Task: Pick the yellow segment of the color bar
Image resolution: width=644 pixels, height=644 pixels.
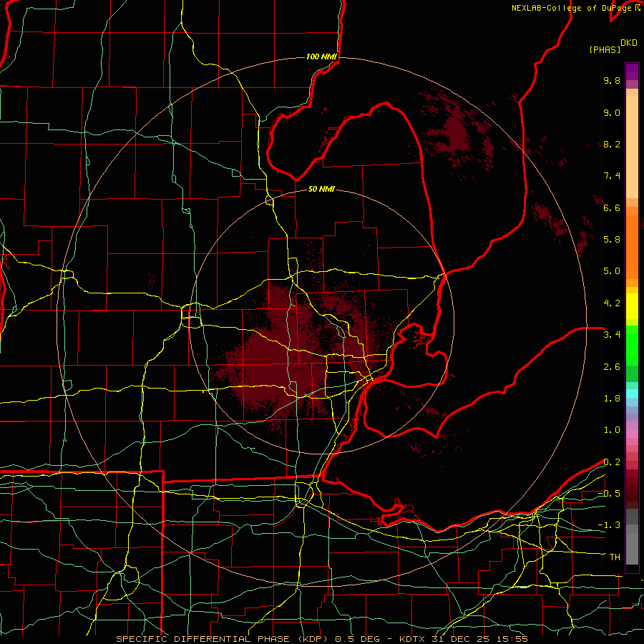Action: 632,306
